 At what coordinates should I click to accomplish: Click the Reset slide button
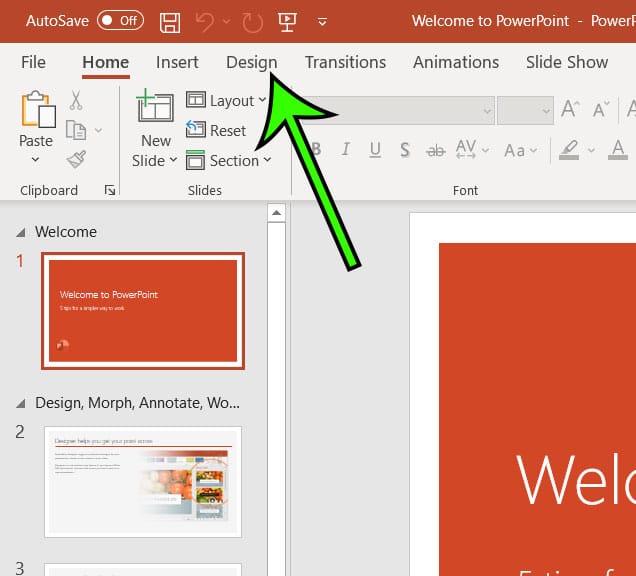[216, 131]
